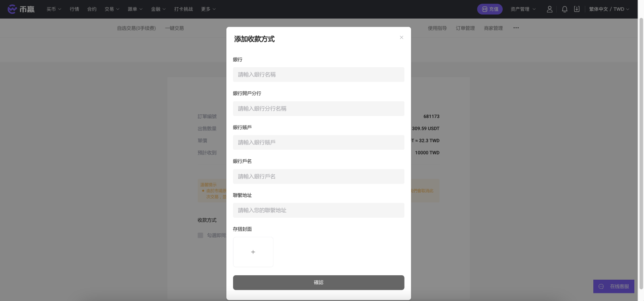Expand the 买币 dropdown menu
The image size is (644, 301).
(54, 9)
